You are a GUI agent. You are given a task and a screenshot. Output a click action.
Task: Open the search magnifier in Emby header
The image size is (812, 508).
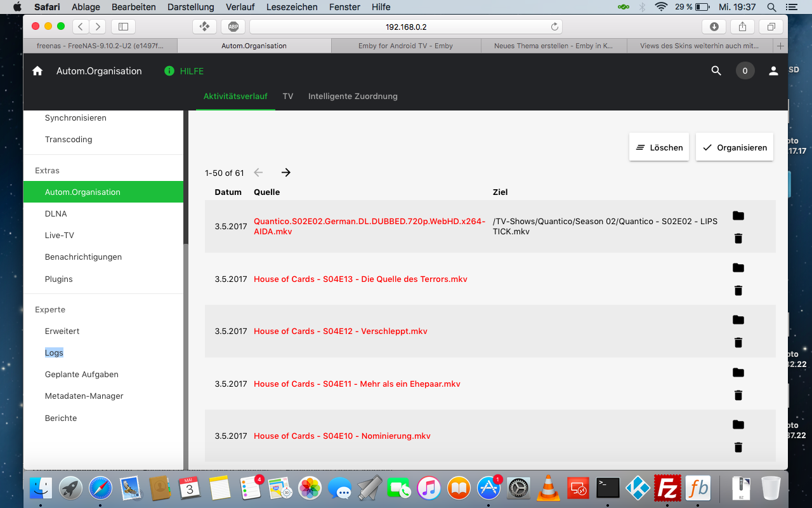coord(716,71)
